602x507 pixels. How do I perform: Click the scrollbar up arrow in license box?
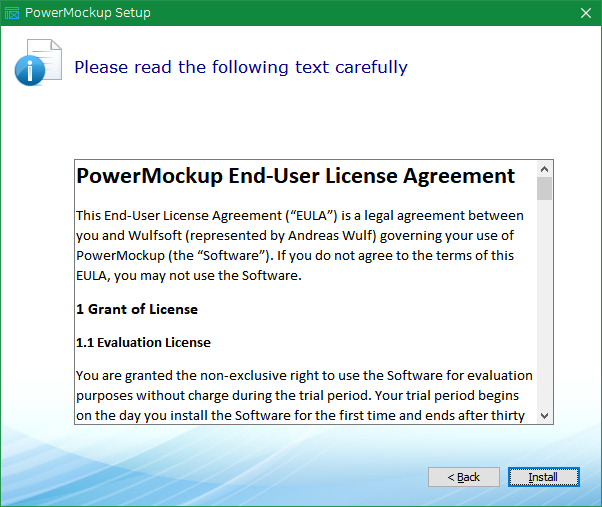[544, 169]
